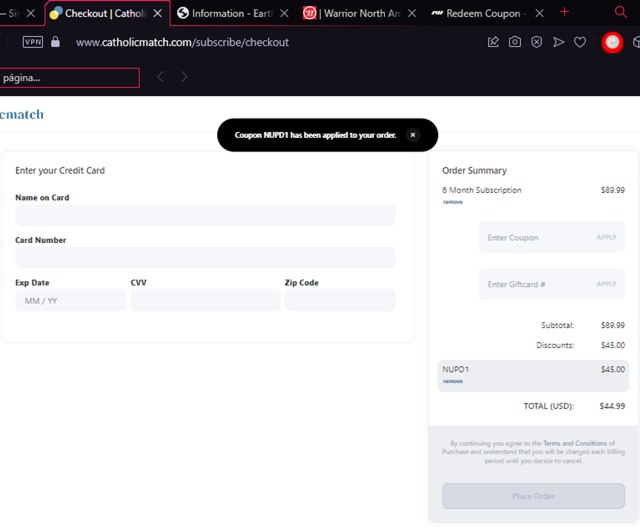Click the Enter your Credit Card heading
The width and height of the screenshot is (640, 528).
coord(60,171)
